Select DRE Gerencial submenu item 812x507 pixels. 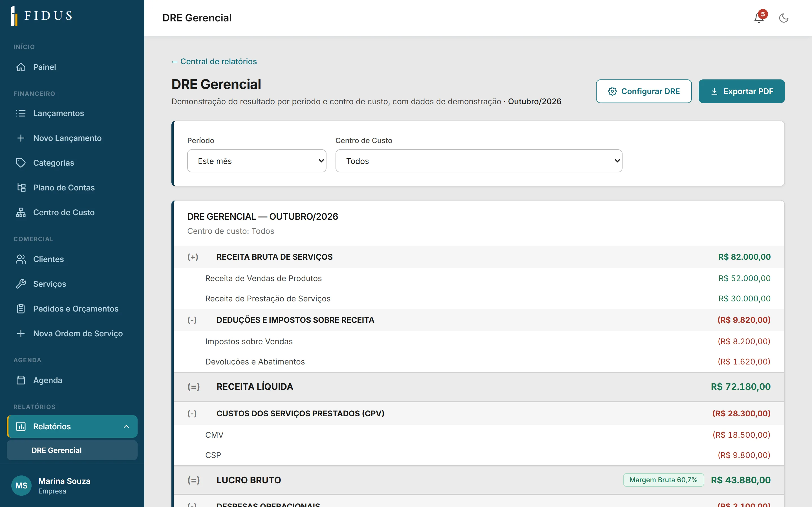[x=72, y=450]
